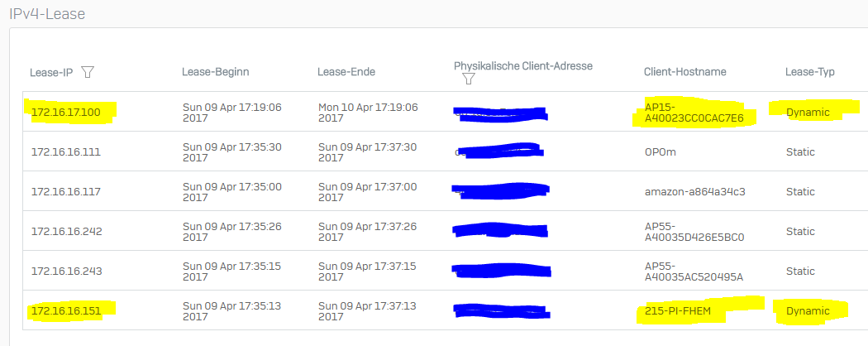
Task: Click the Client-Hostname column header
Action: click(x=684, y=71)
